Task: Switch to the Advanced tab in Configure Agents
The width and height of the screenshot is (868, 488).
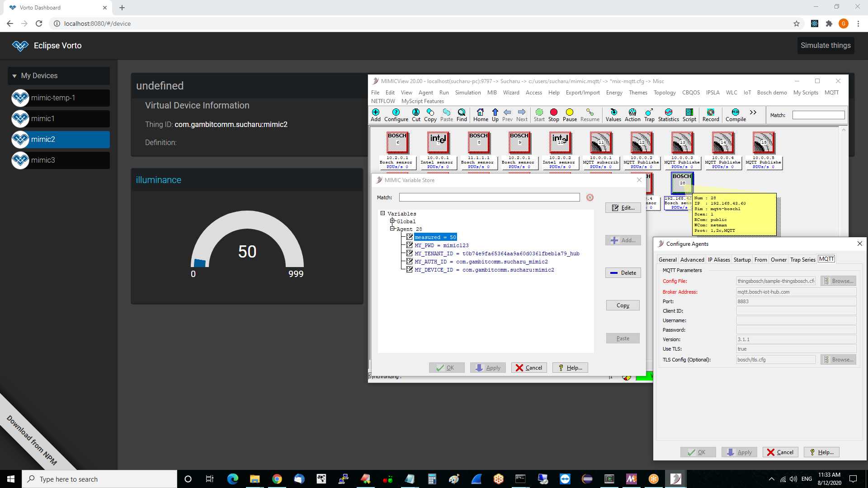Action: tap(692, 260)
